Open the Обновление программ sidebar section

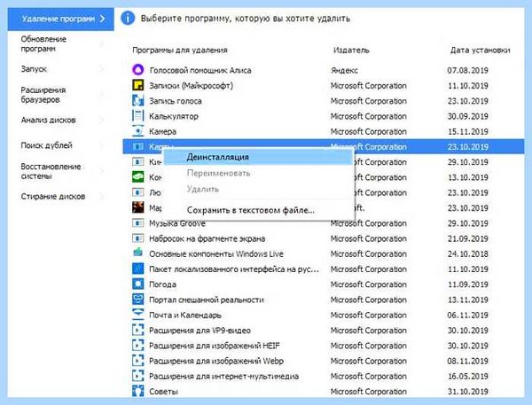60,43
